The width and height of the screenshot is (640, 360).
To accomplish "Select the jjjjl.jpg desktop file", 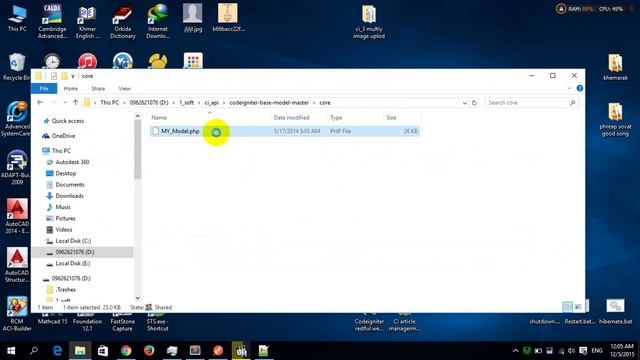I will click(193, 18).
